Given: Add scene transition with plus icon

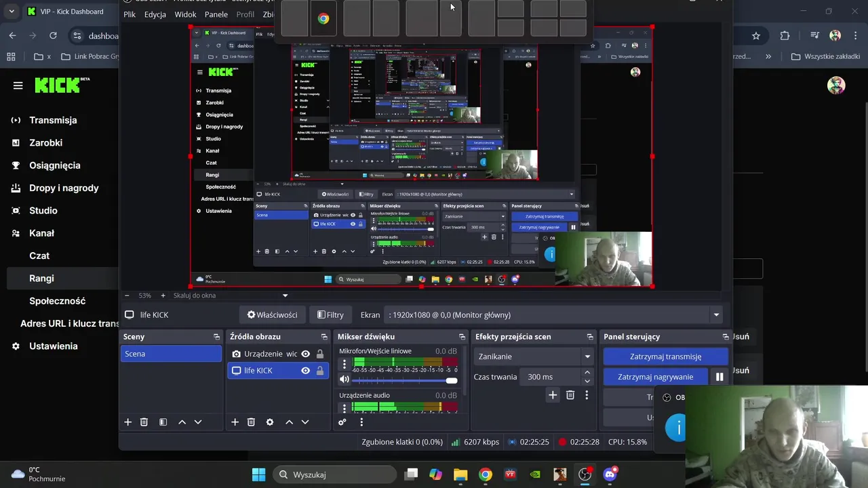Looking at the screenshot, I should pos(553,395).
